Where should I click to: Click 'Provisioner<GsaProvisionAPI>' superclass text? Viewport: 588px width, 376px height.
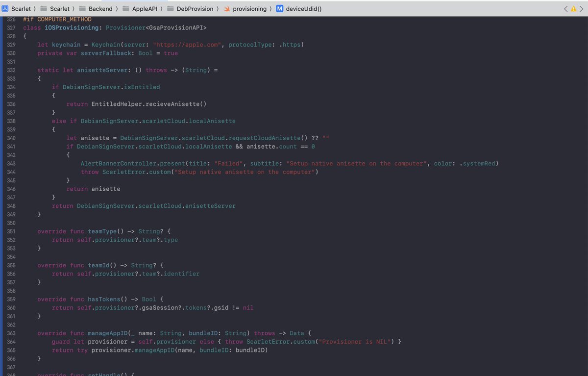[x=156, y=28]
